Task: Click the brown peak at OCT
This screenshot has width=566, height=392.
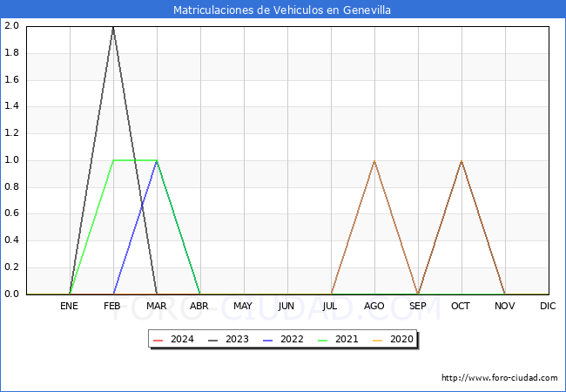Action: tap(462, 161)
